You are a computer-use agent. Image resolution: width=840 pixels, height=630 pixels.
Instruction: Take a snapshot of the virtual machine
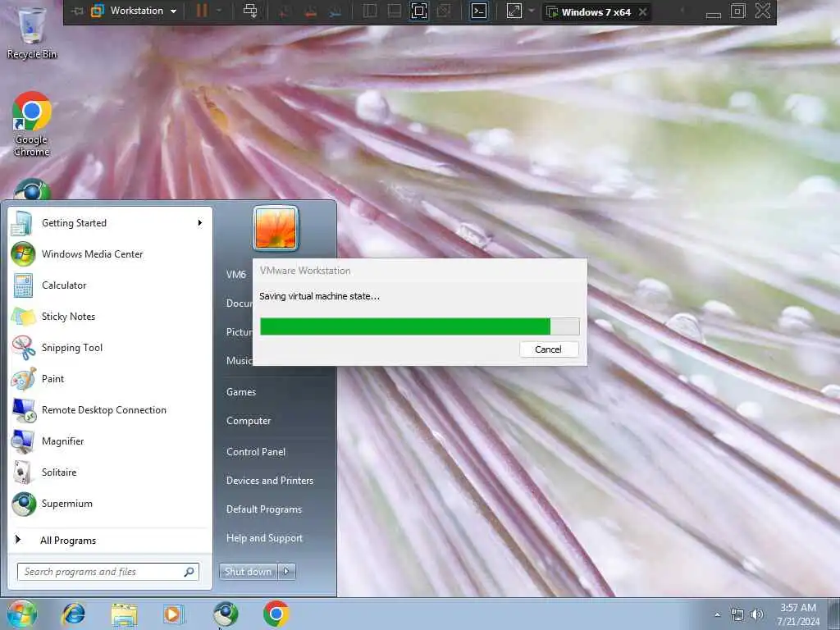point(285,11)
